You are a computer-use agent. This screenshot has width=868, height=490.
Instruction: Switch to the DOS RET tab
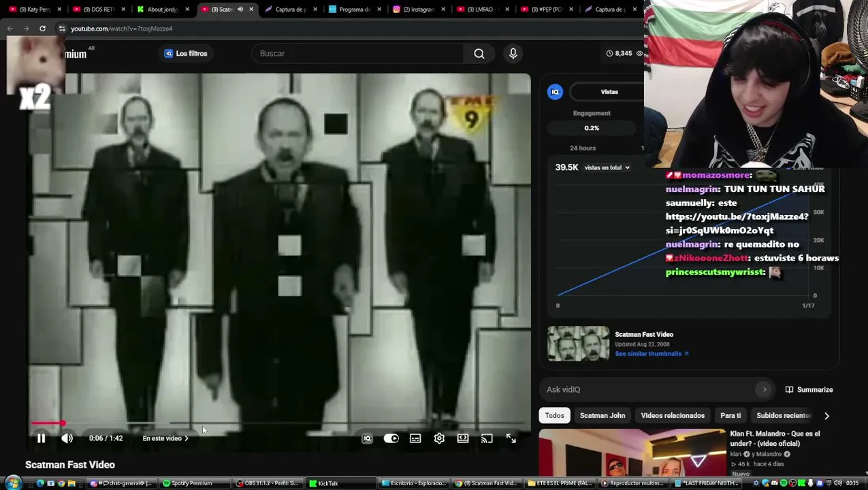(x=97, y=10)
